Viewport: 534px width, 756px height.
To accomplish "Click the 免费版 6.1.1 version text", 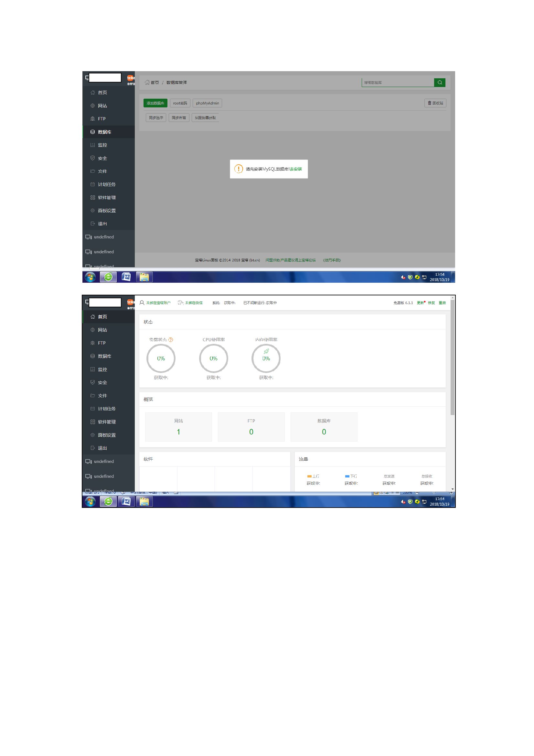I will 403,302.
